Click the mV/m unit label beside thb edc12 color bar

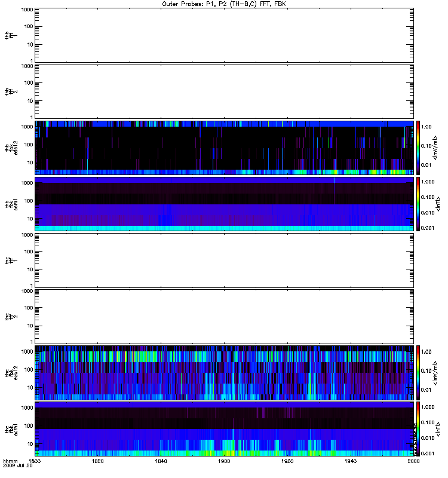pyautogui.click(x=435, y=148)
